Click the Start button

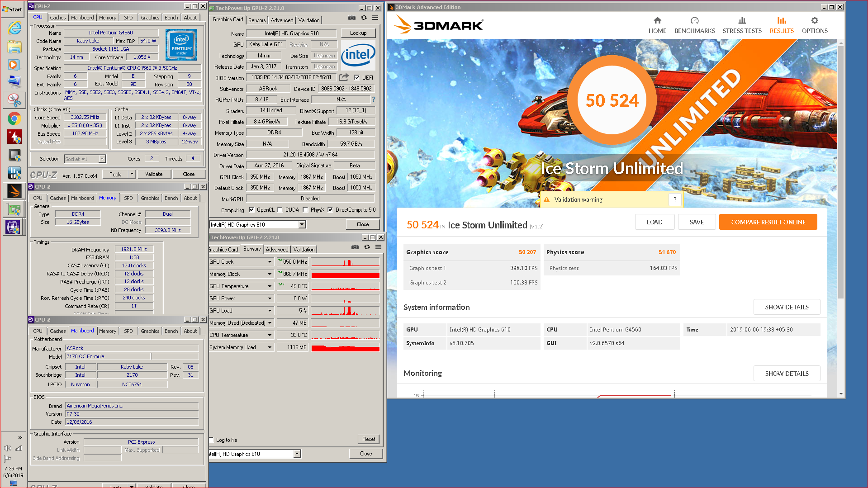click(13, 9)
